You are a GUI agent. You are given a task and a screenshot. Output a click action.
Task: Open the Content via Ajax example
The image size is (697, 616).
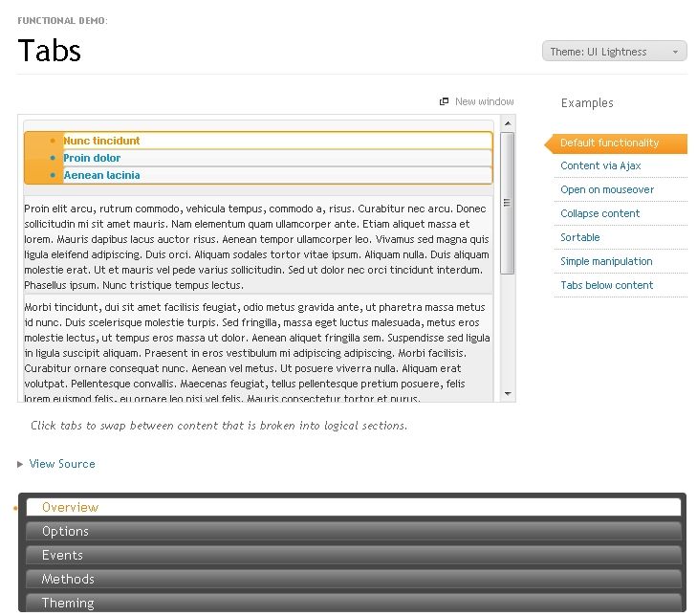click(x=600, y=166)
